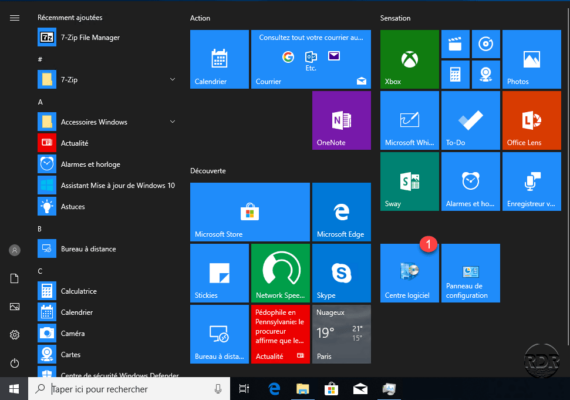
Task: Open Calculatrice in the app list
Action: 108,291
